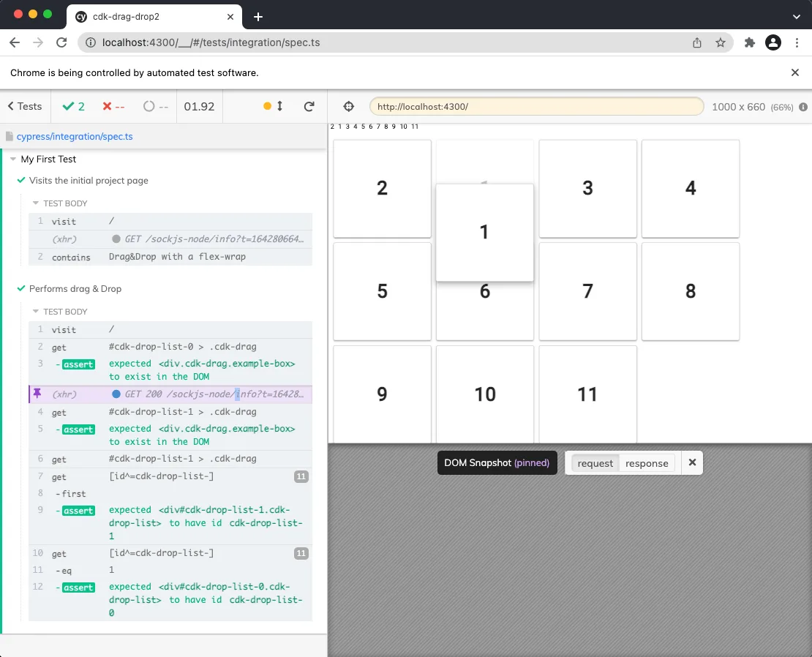The image size is (812, 657).
Task: Collapse the TEST BODY under Visits test
Action: point(35,203)
